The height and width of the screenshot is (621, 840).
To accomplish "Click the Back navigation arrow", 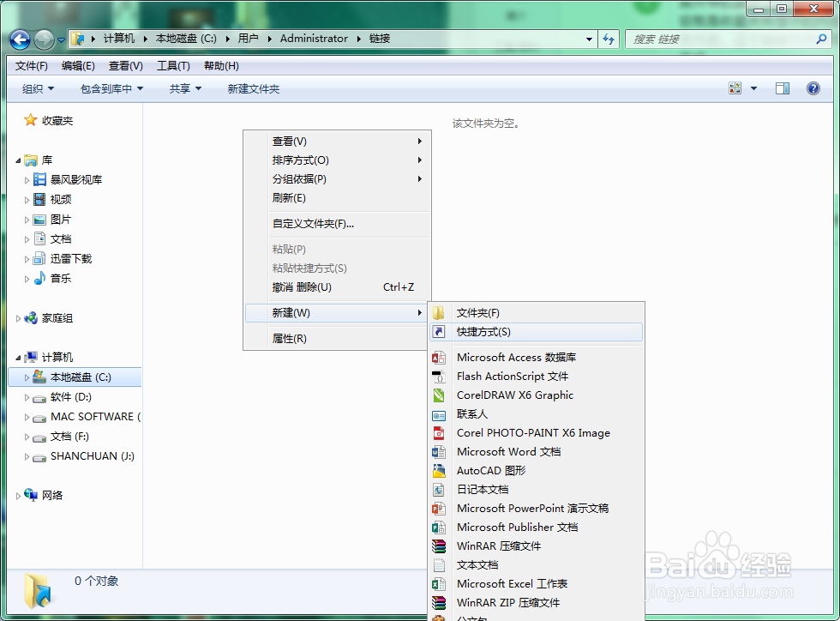I will point(21,39).
